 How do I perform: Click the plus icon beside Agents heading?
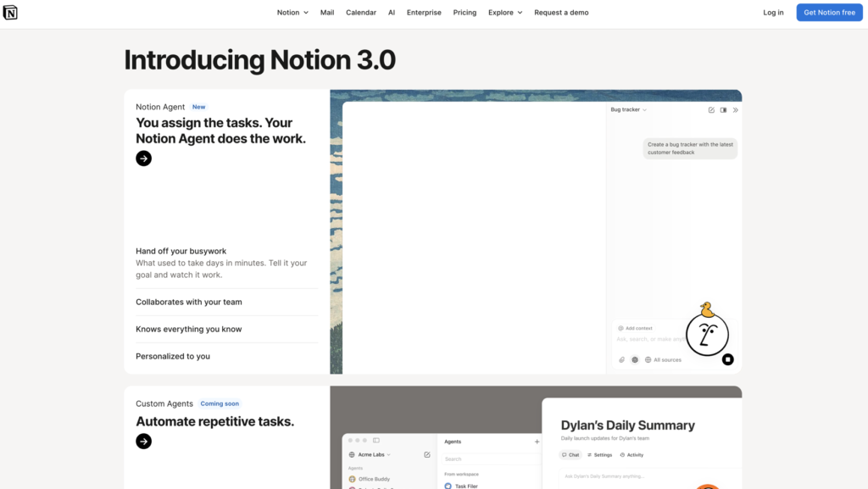537,442
